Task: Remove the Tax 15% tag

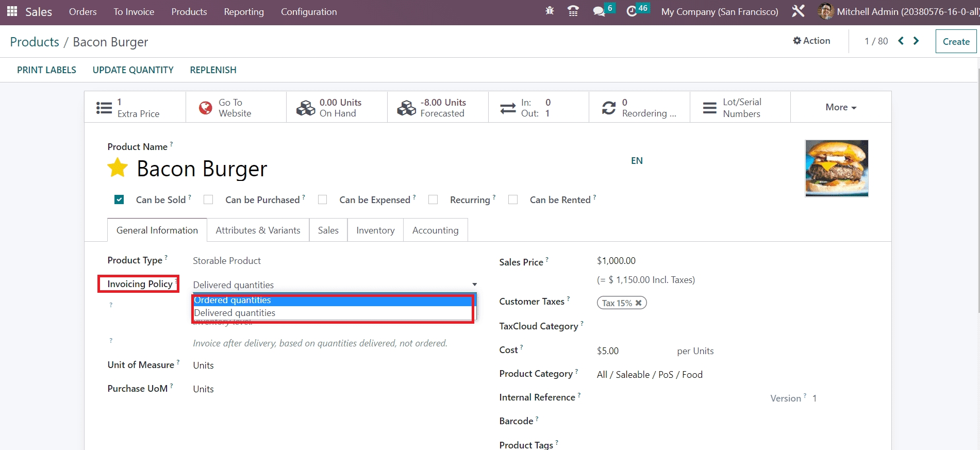Action: coord(638,303)
